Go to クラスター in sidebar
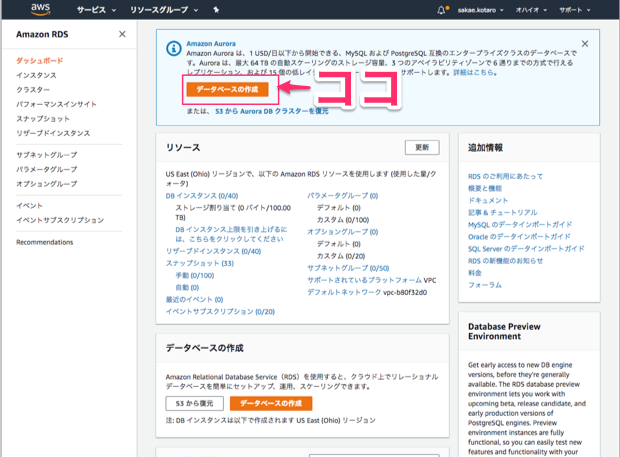The image size is (620, 457). coord(33,90)
